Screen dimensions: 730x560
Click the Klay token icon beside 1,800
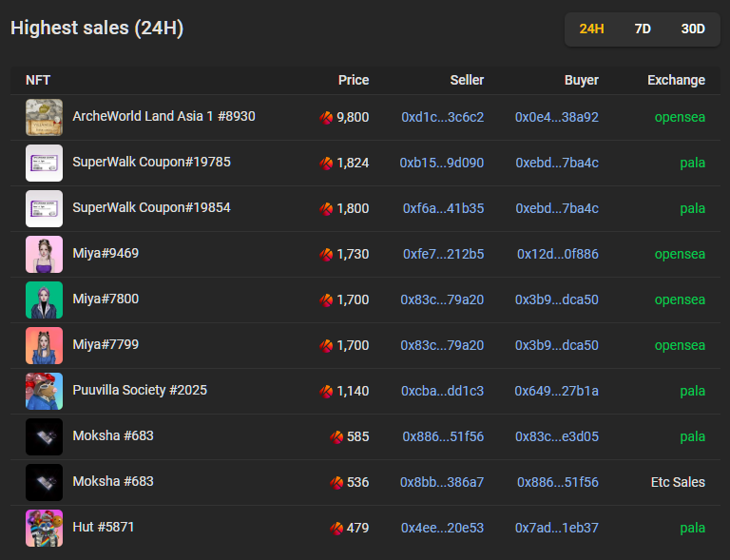(x=326, y=208)
